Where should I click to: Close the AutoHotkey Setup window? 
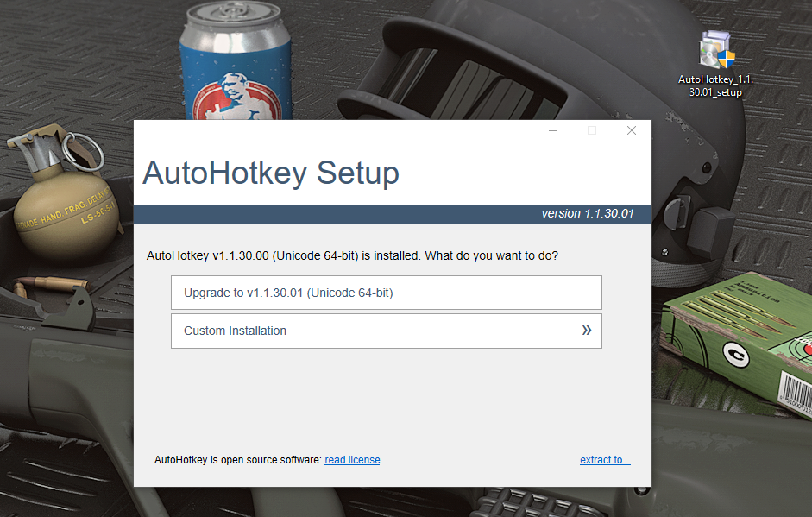point(632,130)
